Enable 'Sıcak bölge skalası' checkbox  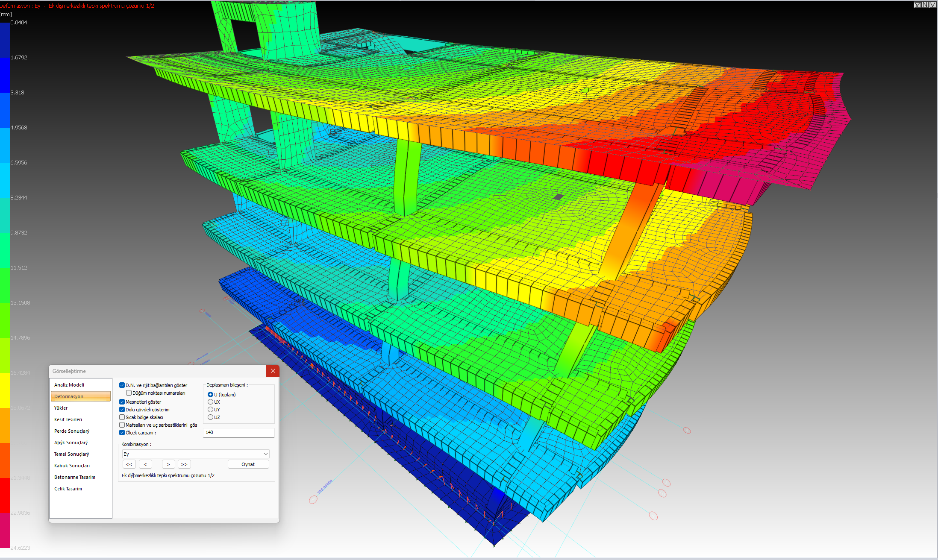pos(122,417)
